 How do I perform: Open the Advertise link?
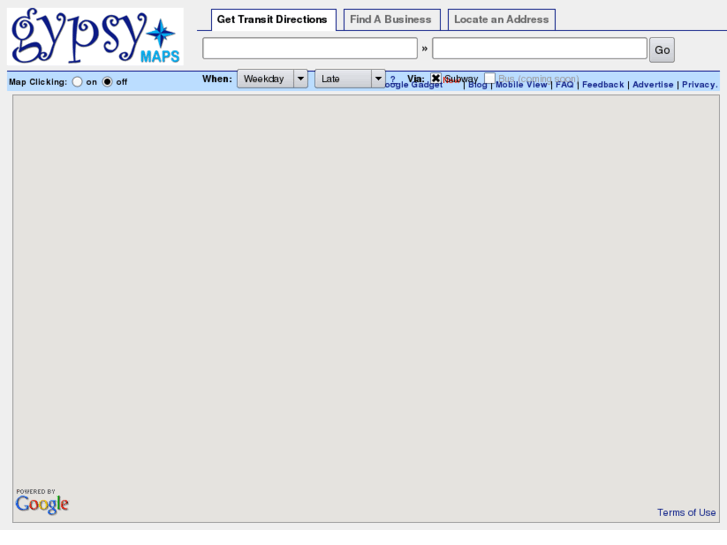pyautogui.click(x=653, y=85)
